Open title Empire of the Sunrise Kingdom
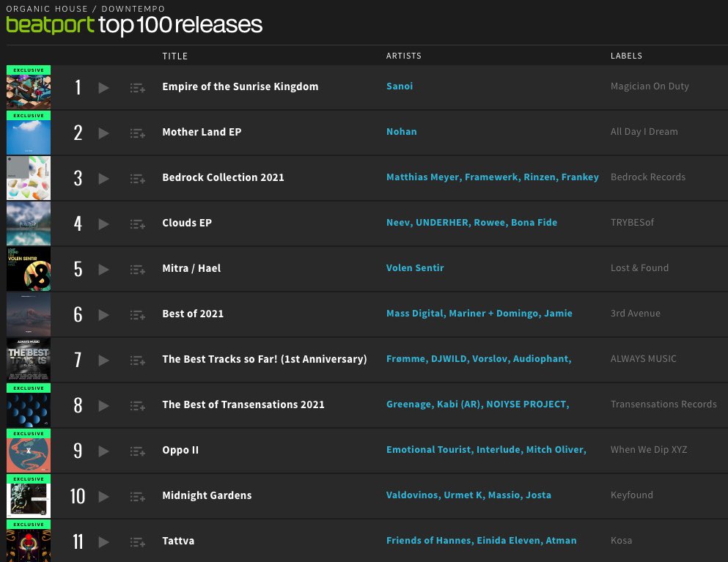This screenshot has width=728, height=562. (x=240, y=86)
